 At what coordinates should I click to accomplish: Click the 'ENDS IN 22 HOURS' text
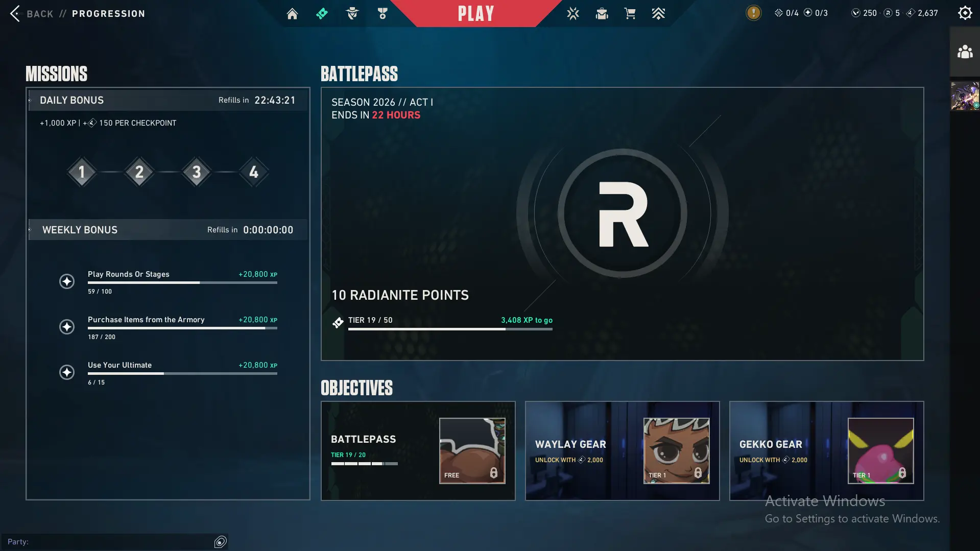pyautogui.click(x=376, y=115)
